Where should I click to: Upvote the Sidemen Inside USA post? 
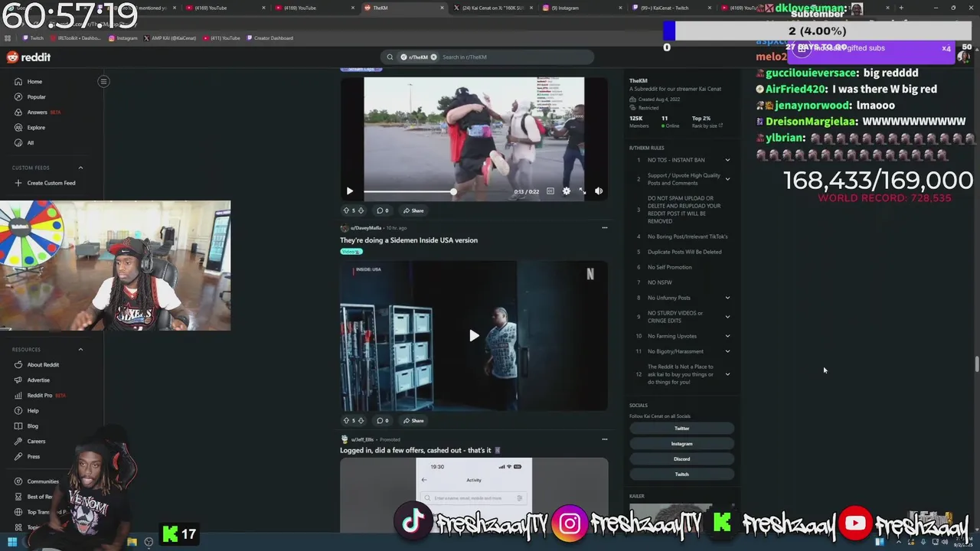[x=346, y=420]
